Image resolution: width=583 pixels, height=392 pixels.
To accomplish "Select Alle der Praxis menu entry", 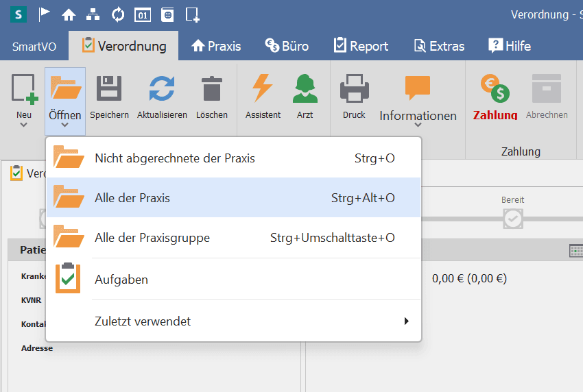I will (233, 197).
